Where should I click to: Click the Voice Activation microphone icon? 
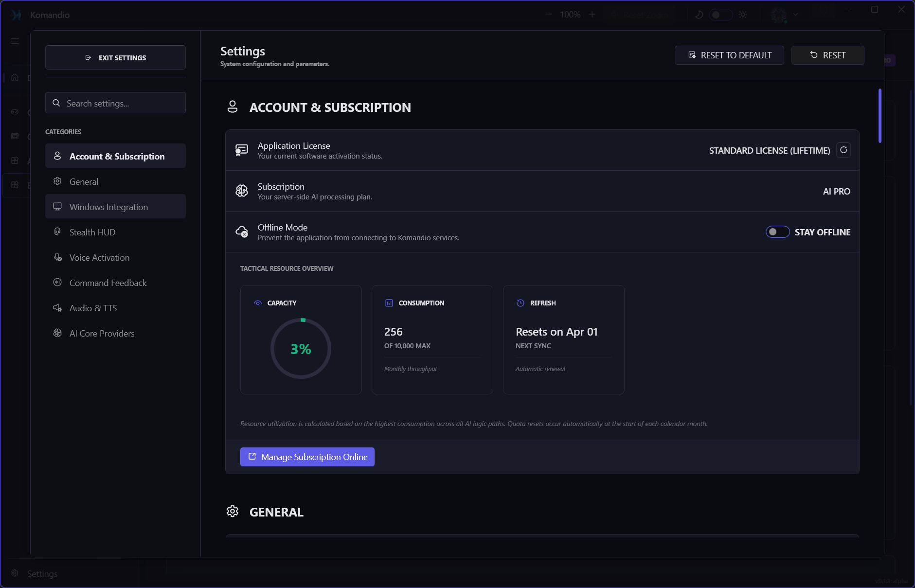(57, 257)
